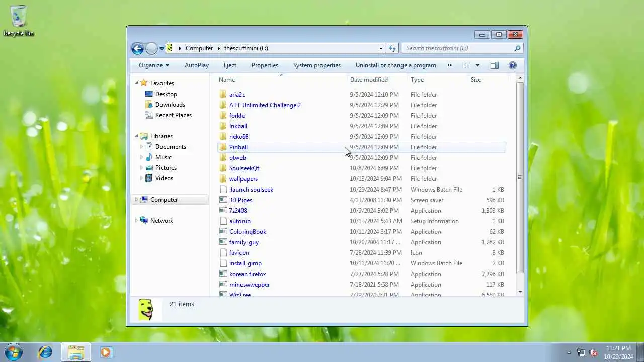Select the SoulseekQt folder name
The height and width of the screenshot is (362, 644).
[244, 168]
